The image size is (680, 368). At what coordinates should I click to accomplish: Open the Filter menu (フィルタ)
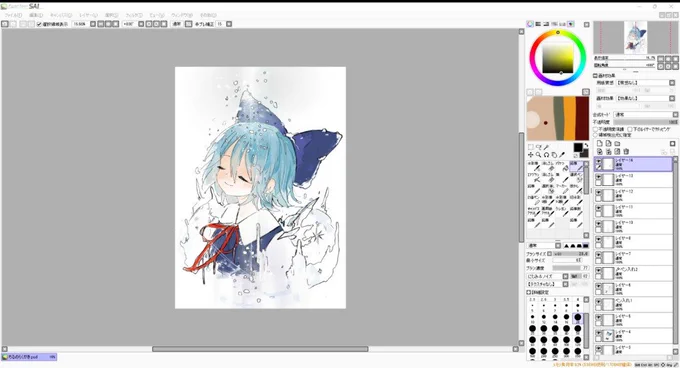(134, 15)
